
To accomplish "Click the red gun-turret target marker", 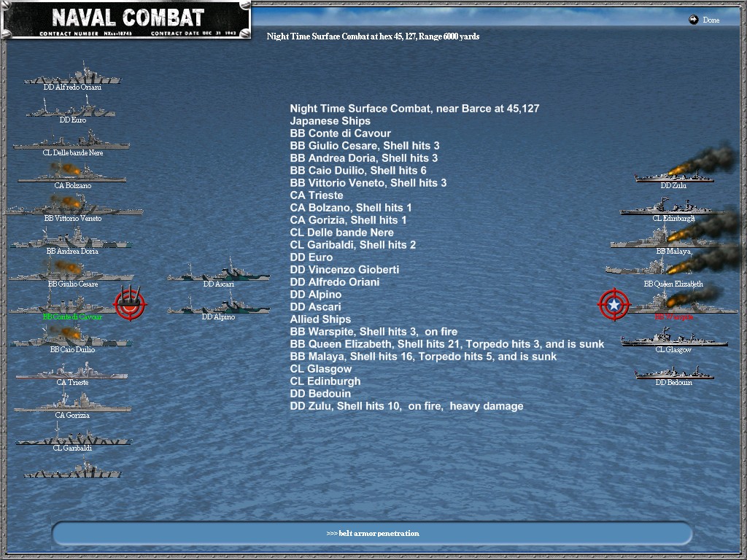I will pyautogui.click(x=130, y=303).
